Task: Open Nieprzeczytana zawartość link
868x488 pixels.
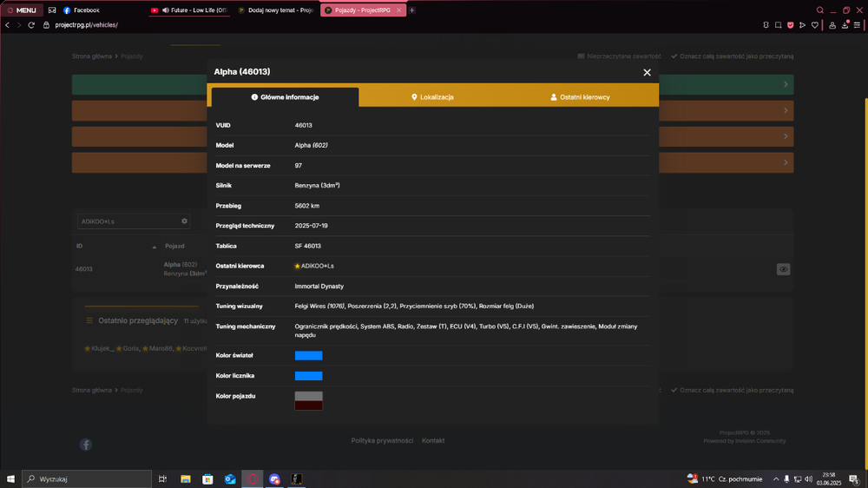Action: point(620,56)
